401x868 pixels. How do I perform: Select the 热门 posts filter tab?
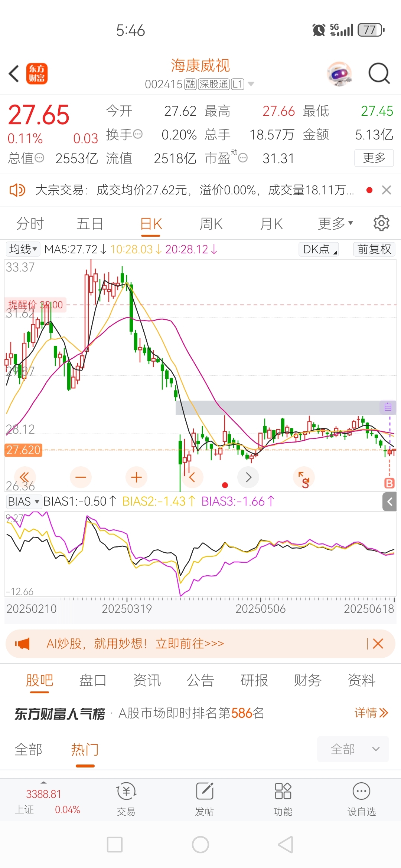pyautogui.click(x=85, y=750)
